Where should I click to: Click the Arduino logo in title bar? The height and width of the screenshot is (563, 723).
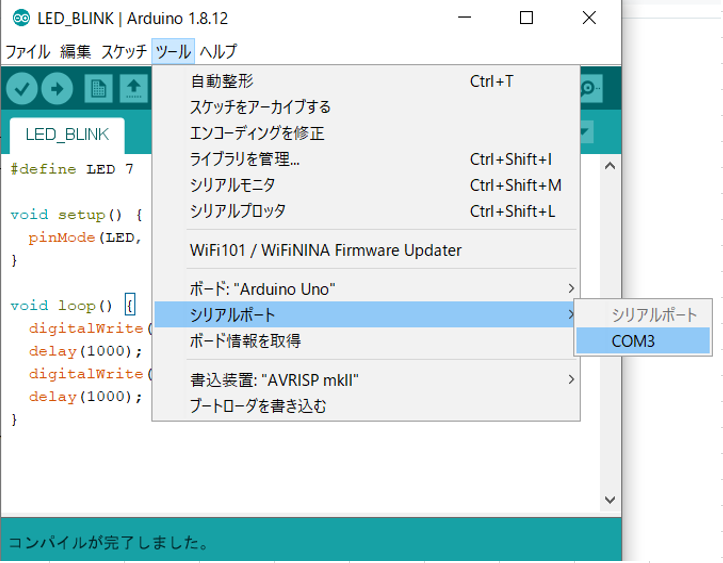[21, 18]
